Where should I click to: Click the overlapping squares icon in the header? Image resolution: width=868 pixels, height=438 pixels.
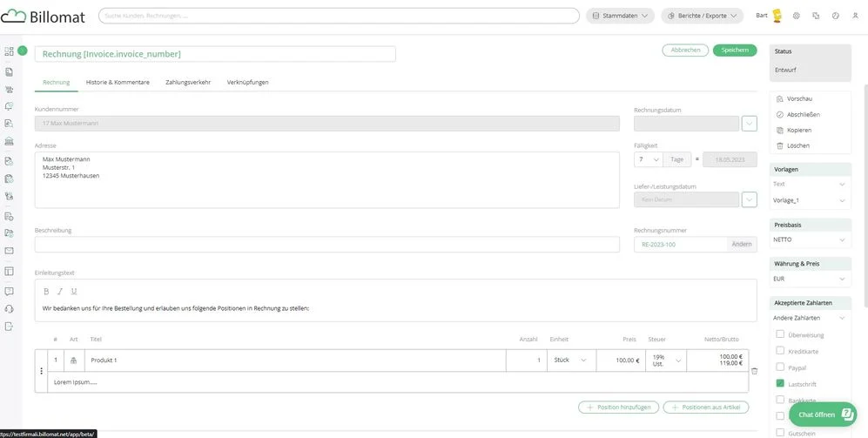click(816, 16)
